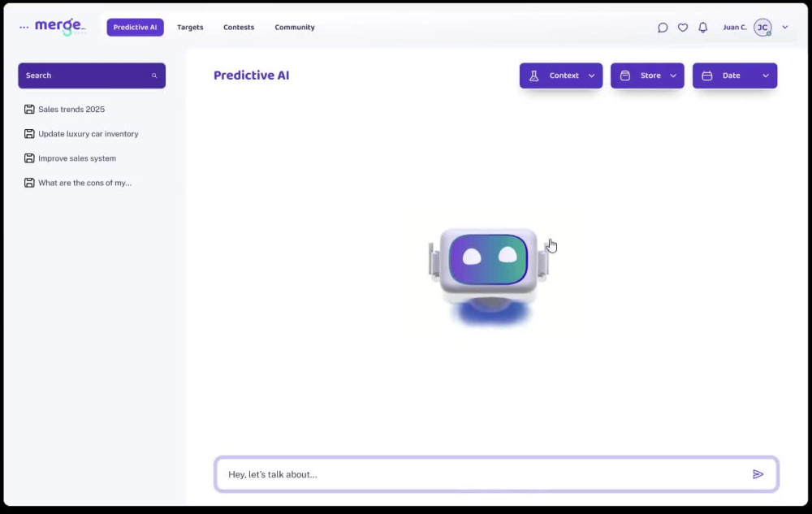Go to the Contests tab
The width and height of the screenshot is (812, 514).
239,28
